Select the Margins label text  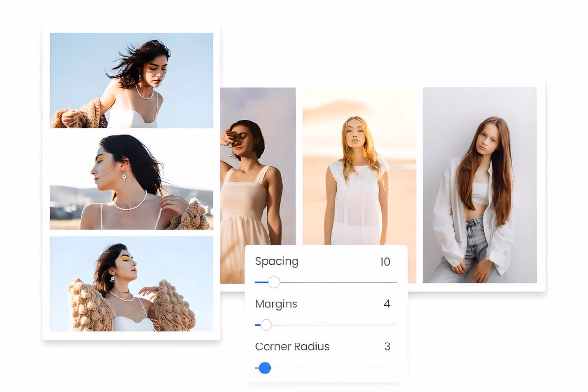pyautogui.click(x=276, y=304)
